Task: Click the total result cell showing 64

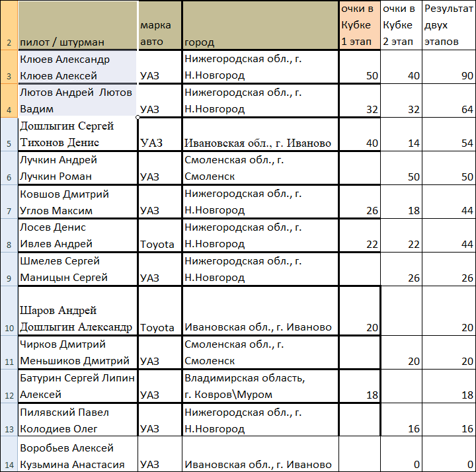Action: (449, 100)
